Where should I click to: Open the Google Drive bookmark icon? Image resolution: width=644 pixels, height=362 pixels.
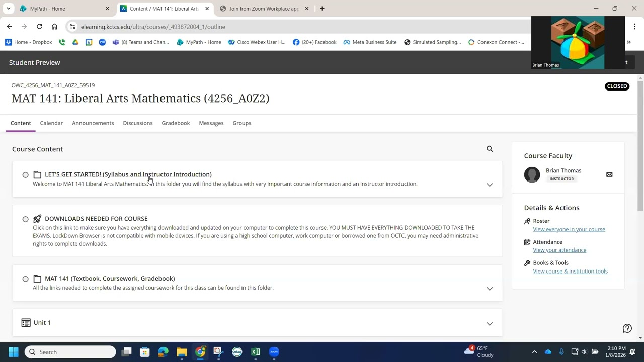click(75, 42)
